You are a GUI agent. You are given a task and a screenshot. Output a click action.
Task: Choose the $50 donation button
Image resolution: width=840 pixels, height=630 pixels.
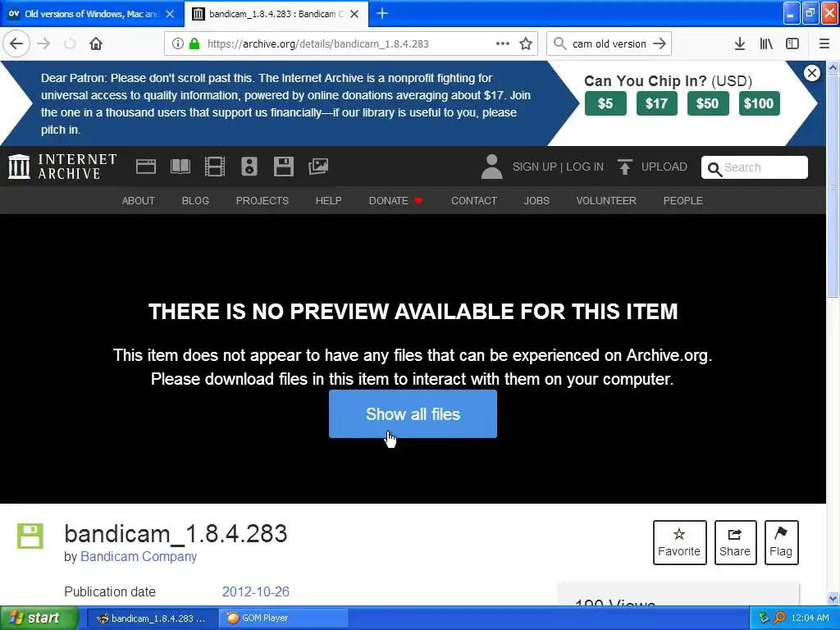click(x=708, y=103)
